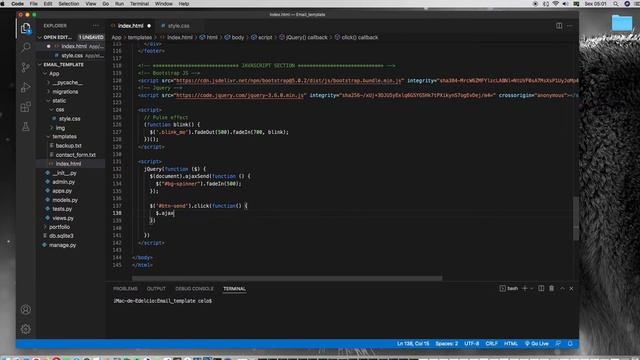Expand the migrations folder

(x=49, y=92)
